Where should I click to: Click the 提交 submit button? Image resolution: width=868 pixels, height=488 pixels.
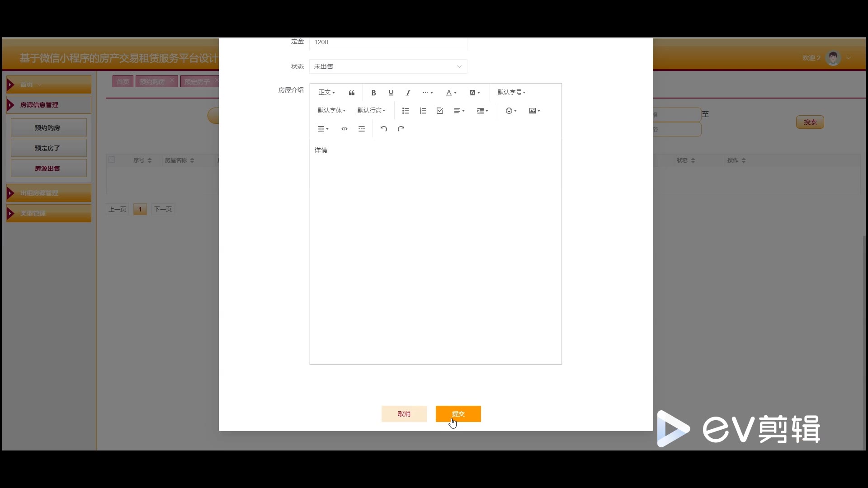[458, 414]
